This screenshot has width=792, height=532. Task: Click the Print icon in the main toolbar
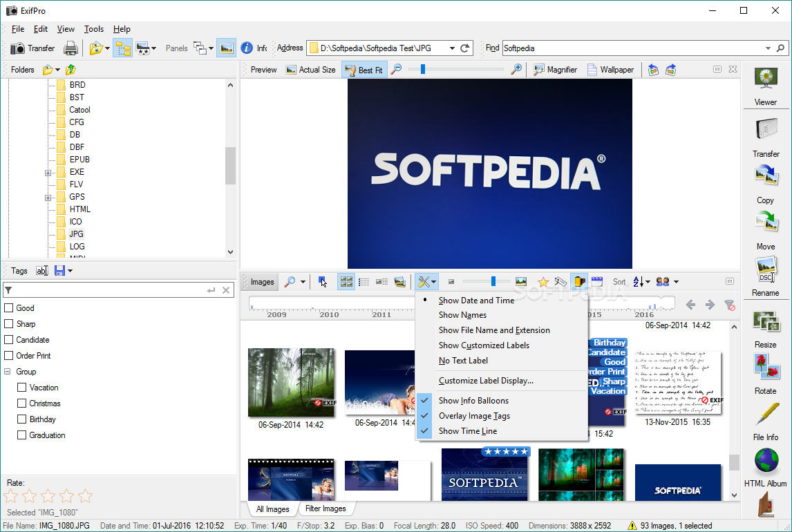tap(70, 48)
